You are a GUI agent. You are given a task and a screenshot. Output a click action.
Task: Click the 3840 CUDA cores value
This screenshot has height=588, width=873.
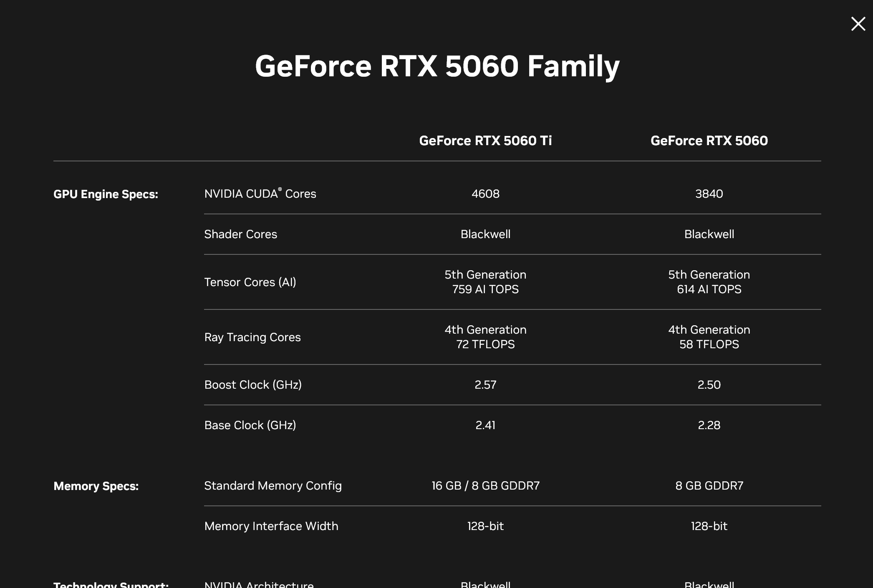pyautogui.click(x=709, y=193)
